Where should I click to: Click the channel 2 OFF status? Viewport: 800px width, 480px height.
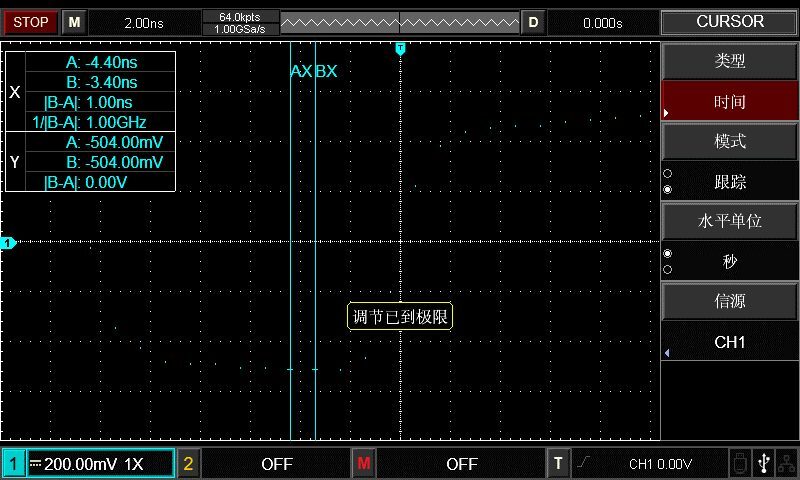point(277,464)
